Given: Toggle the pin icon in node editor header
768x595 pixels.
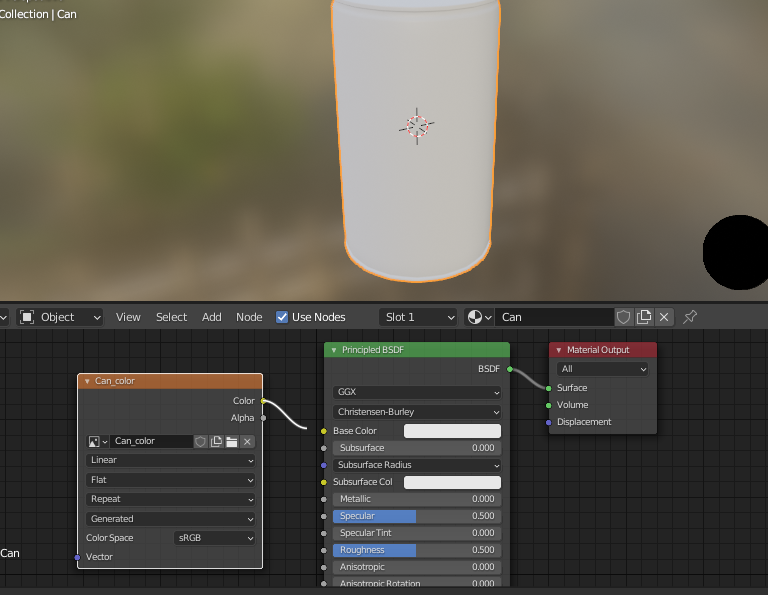Looking at the screenshot, I should 690,317.
